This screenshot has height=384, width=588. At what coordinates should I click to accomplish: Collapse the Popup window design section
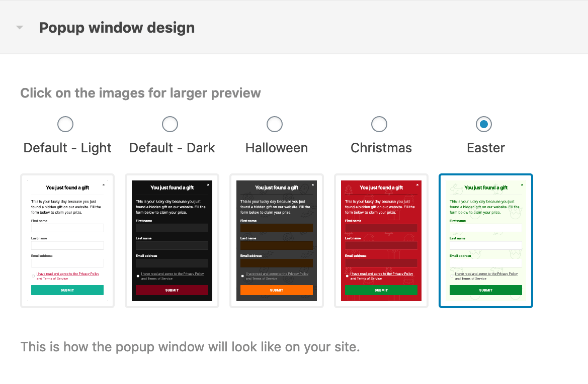[x=20, y=27]
